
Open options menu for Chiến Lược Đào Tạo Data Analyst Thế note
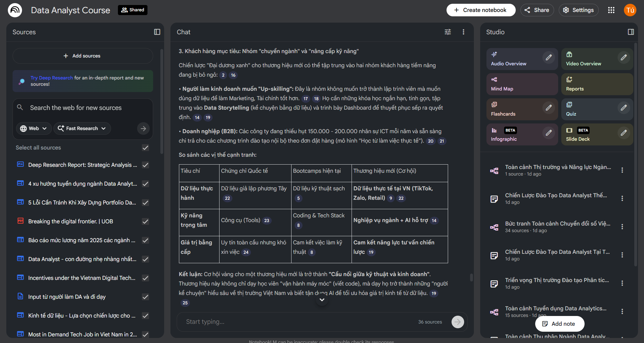pyautogui.click(x=622, y=199)
